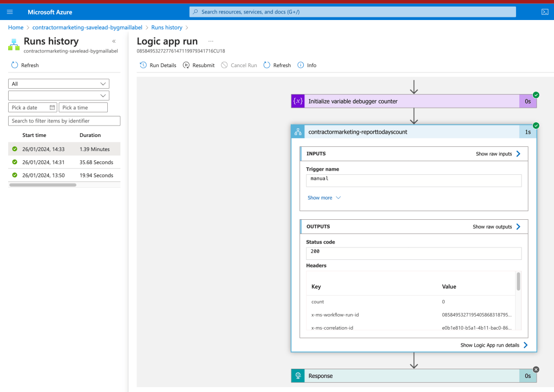Click the Logic App icon beside Runs history
The width and height of the screenshot is (554, 392).
pyautogui.click(x=14, y=45)
